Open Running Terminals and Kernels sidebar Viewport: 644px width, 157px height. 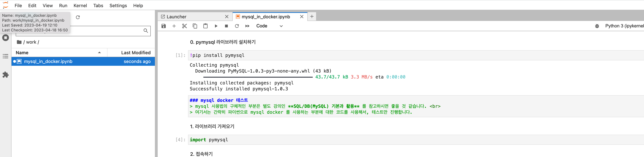pos(6,38)
